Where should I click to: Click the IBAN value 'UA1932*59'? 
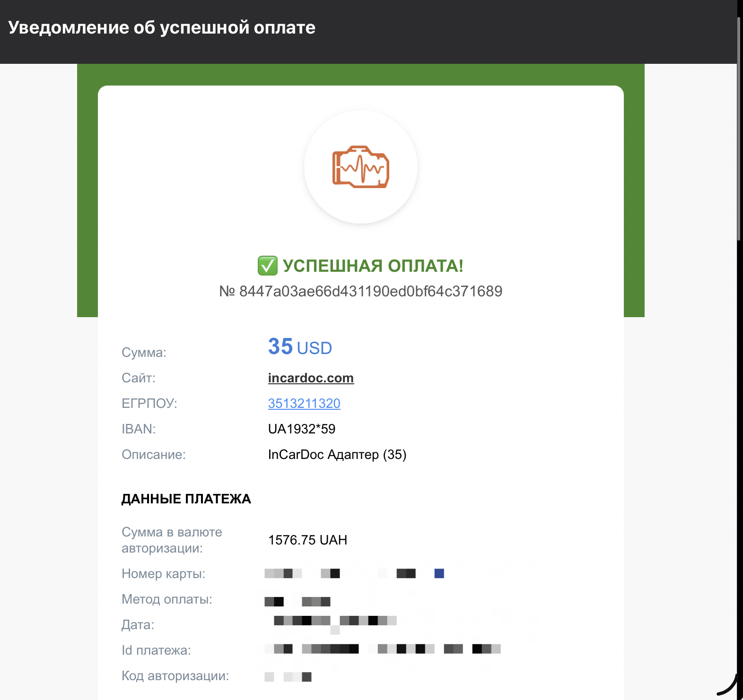(x=302, y=429)
